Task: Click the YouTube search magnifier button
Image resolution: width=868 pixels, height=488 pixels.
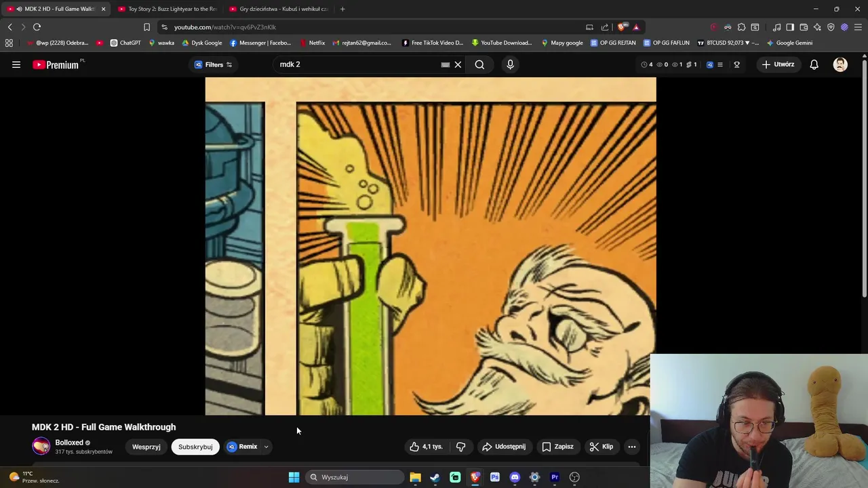Action: click(x=479, y=64)
